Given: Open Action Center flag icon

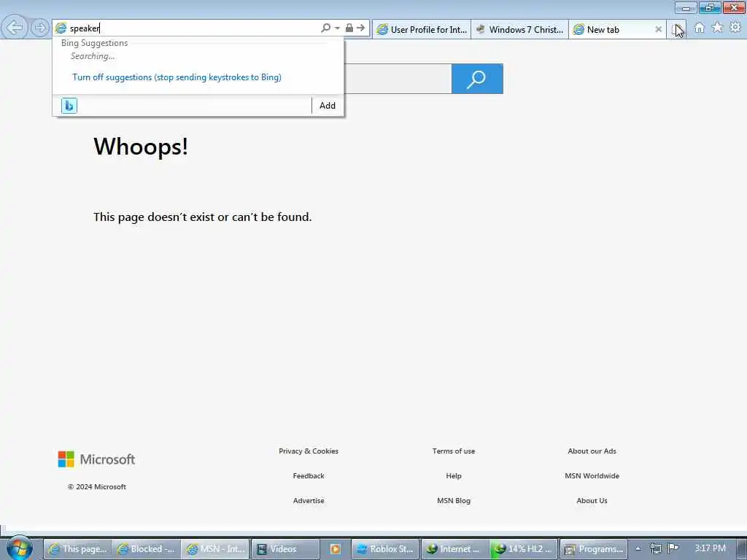Looking at the screenshot, I should tap(673, 548).
